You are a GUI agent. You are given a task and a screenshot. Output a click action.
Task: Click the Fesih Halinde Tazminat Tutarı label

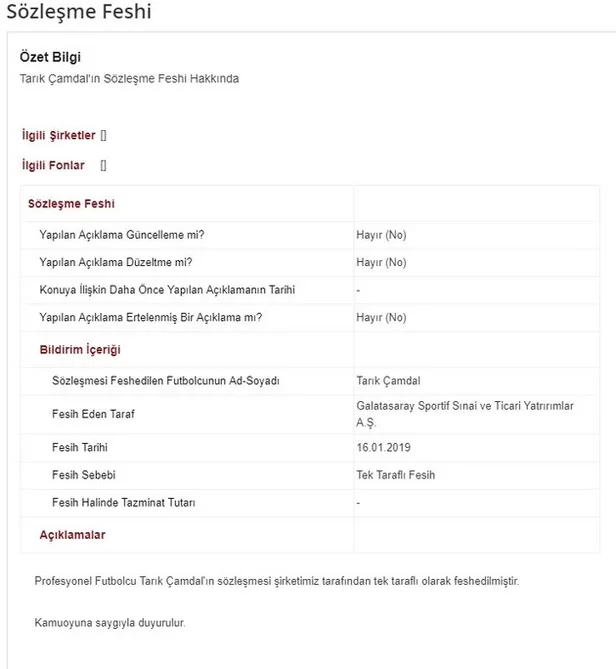coord(130,502)
